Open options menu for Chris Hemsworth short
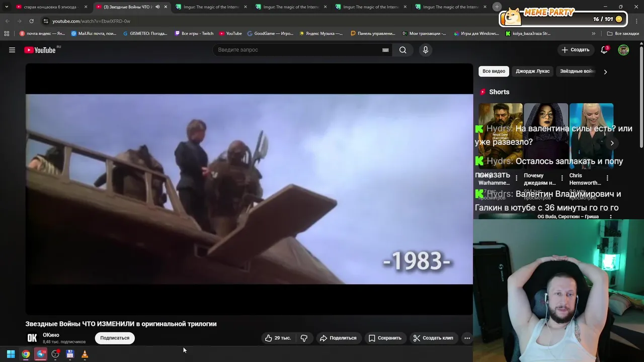This screenshot has width=644, height=362. click(607, 178)
